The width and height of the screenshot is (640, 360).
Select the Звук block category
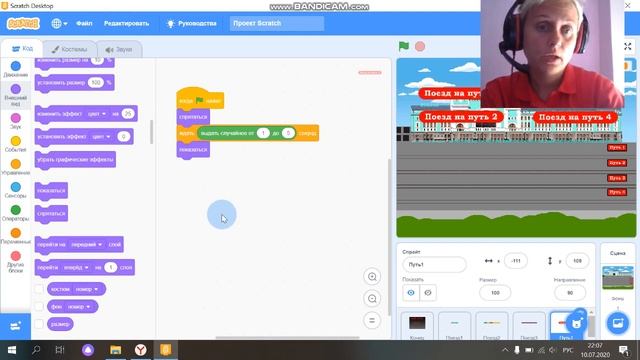pos(16,121)
